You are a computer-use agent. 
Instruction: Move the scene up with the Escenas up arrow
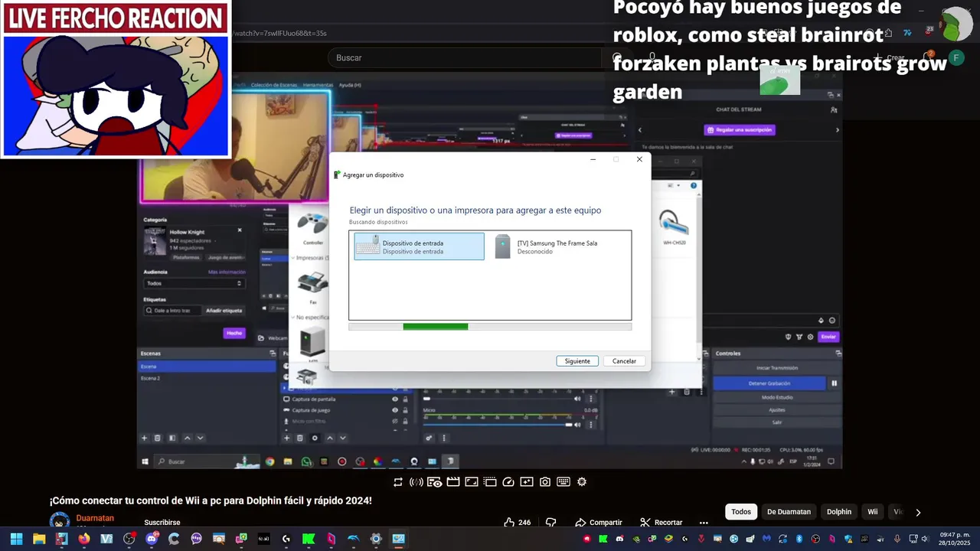(187, 438)
